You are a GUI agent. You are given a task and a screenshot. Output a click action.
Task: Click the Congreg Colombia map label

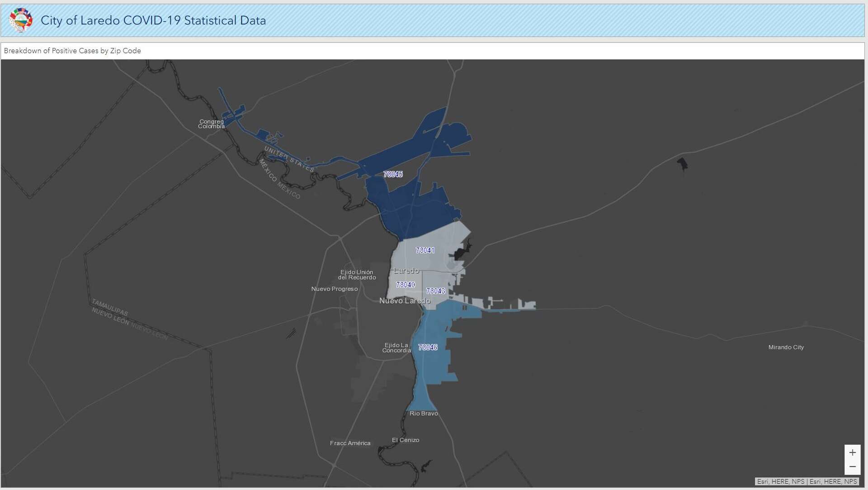click(x=211, y=124)
